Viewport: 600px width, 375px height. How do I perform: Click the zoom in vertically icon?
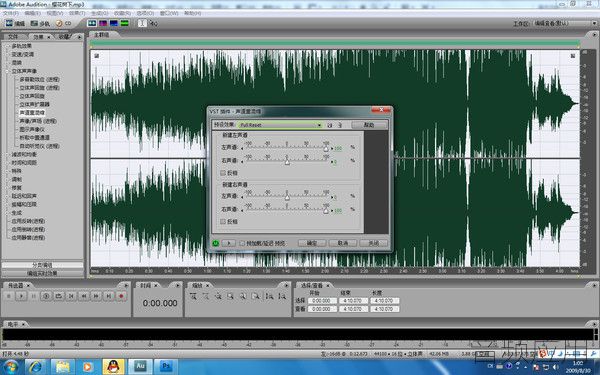(270, 296)
